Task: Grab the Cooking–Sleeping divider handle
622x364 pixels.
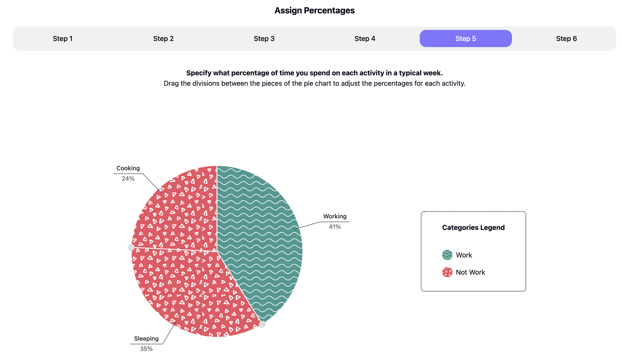Action: coord(131,247)
